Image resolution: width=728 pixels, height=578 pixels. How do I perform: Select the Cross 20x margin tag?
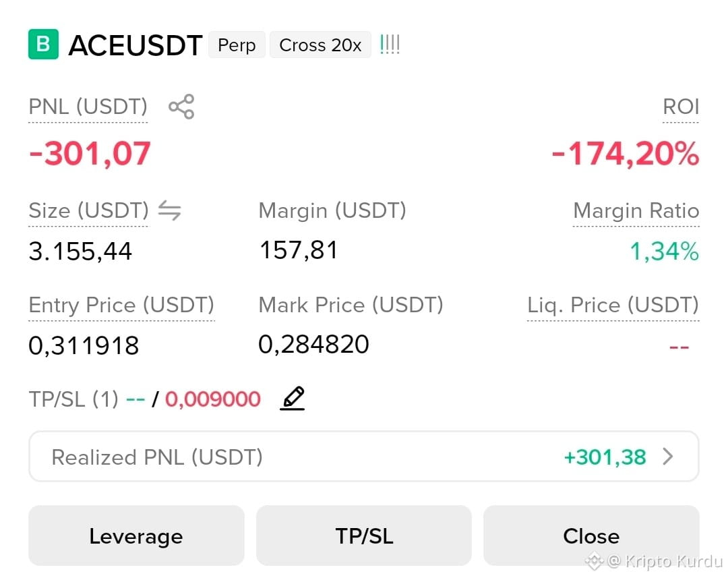pos(320,45)
